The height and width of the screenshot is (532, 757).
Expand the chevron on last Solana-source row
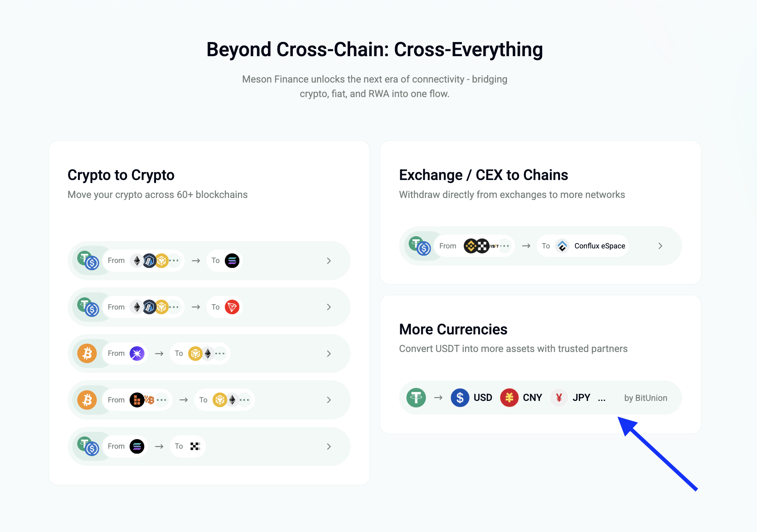329,446
